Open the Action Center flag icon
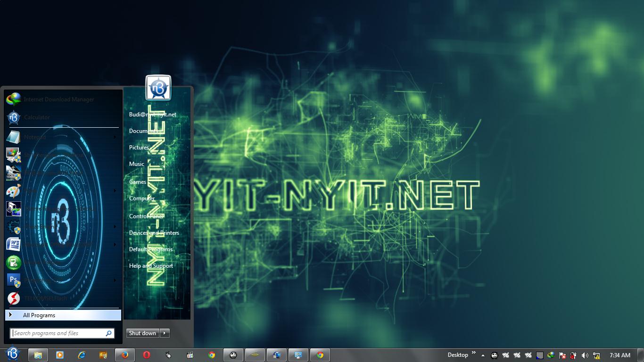Screen dimensions: 644x362 (562, 355)
